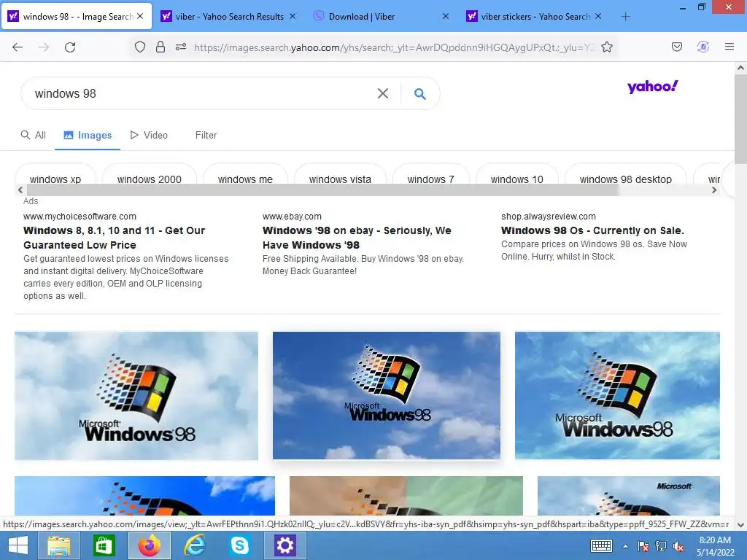The image size is (747, 560).
Task: Open the network status tray icon
Action: click(661, 547)
